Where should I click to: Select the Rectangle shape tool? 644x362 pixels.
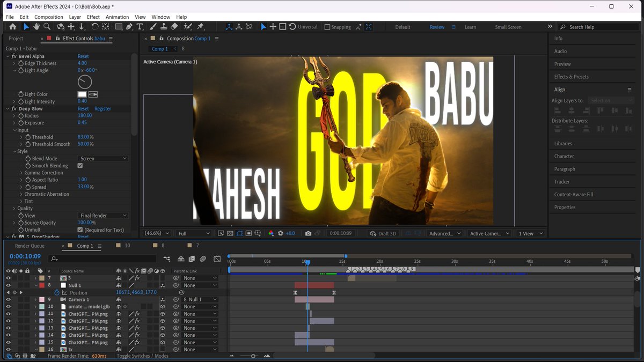point(119,27)
